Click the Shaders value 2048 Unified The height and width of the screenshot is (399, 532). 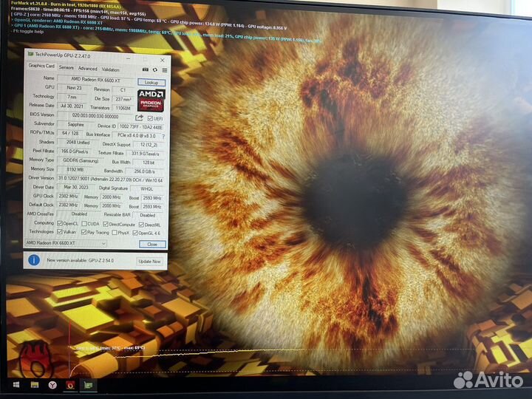(78, 143)
